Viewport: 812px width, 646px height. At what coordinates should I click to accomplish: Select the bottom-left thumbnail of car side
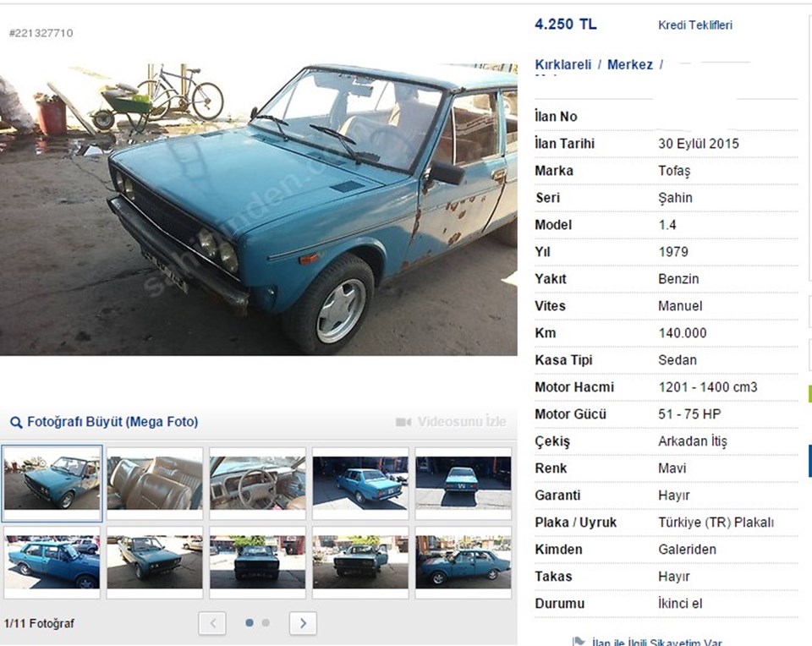(52, 562)
